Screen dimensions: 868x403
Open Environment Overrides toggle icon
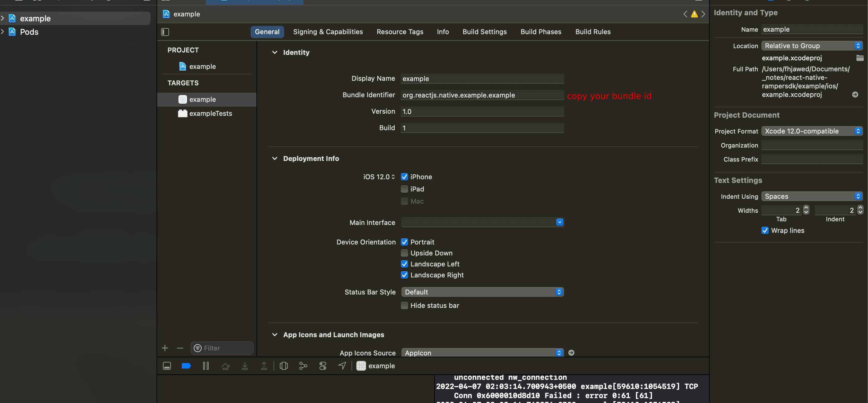323,366
